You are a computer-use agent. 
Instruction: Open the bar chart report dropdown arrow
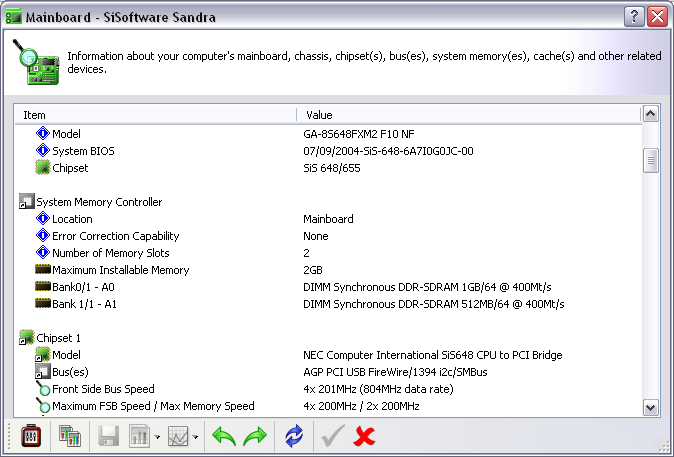[x=158, y=437]
